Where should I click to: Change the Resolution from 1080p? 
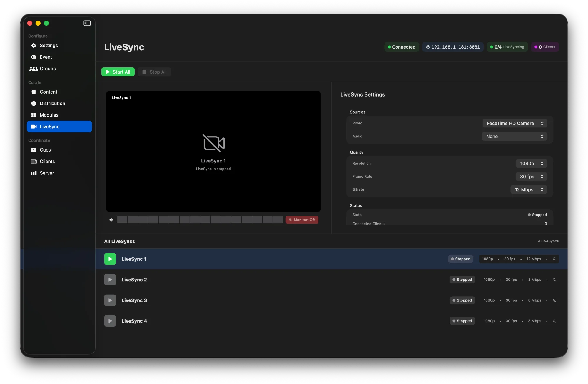click(x=531, y=163)
